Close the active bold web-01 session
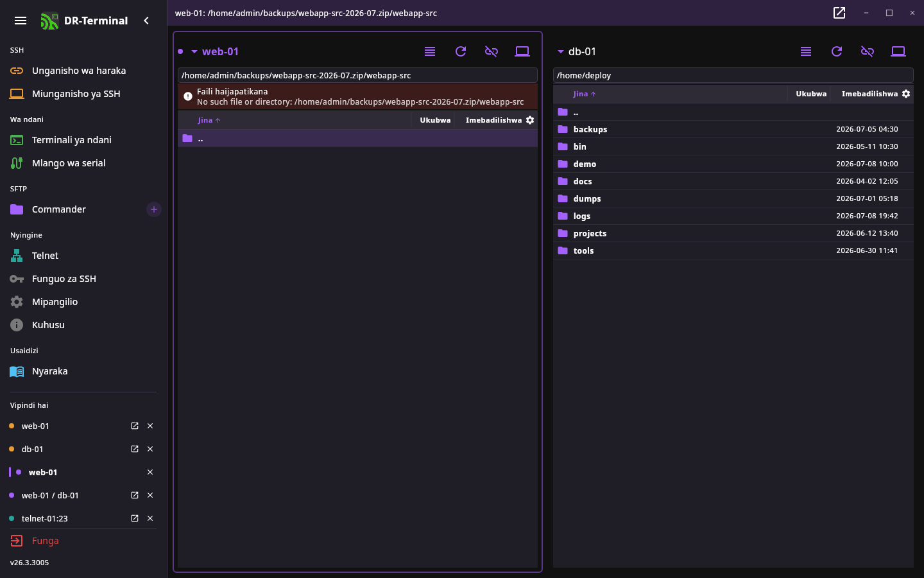Image resolution: width=924 pixels, height=578 pixels. pyautogui.click(x=150, y=472)
